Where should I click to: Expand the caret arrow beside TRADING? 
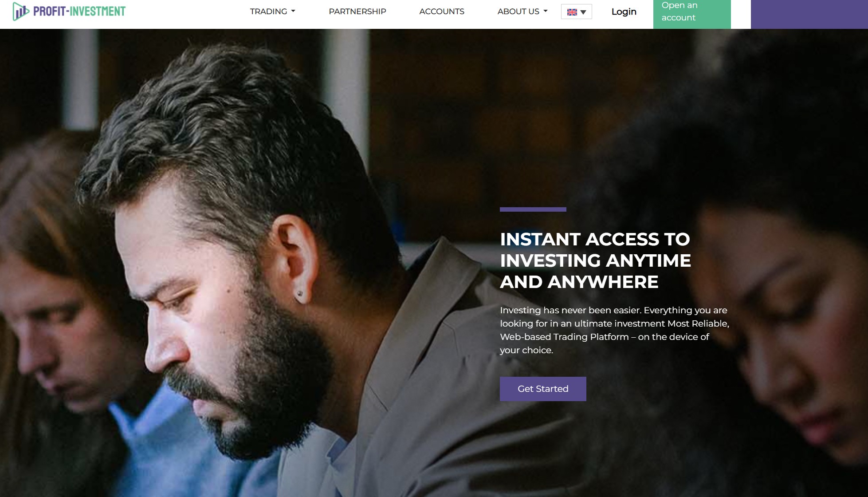tap(293, 12)
